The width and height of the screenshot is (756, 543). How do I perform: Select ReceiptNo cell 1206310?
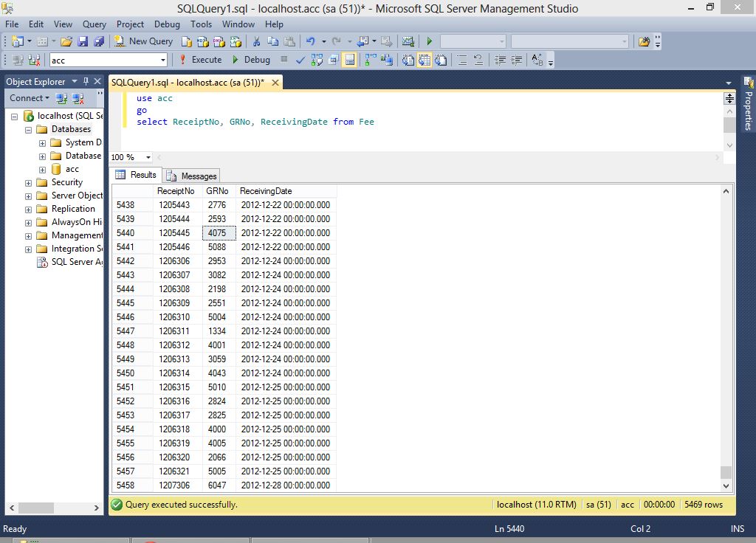pyautogui.click(x=178, y=317)
